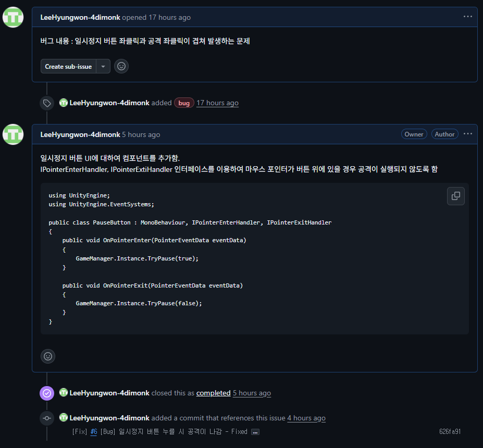This screenshot has height=448, width=483.
Task: Click the tag icon in the timeline
Action: tap(47, 103)
